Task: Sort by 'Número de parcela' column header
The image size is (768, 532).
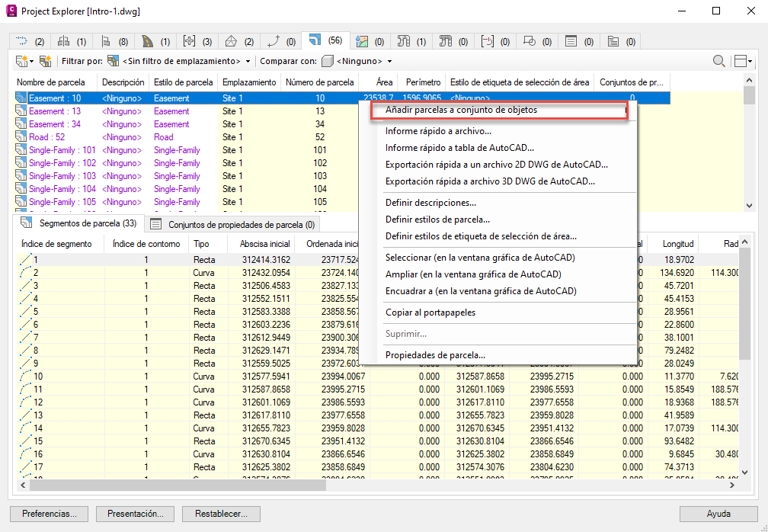Action: [319, 82]
